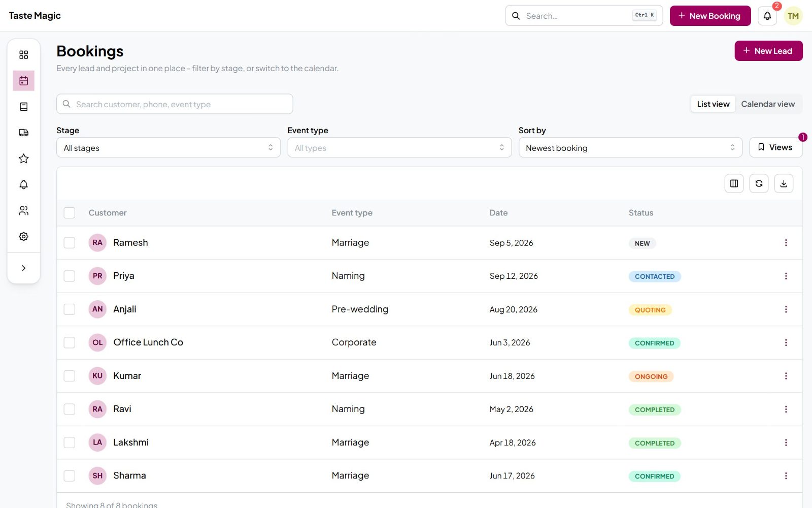Open the Sort by Newest booking dropdown
Image resolution: width=812 pixels, height=508 pixels.
click(630, 147)
